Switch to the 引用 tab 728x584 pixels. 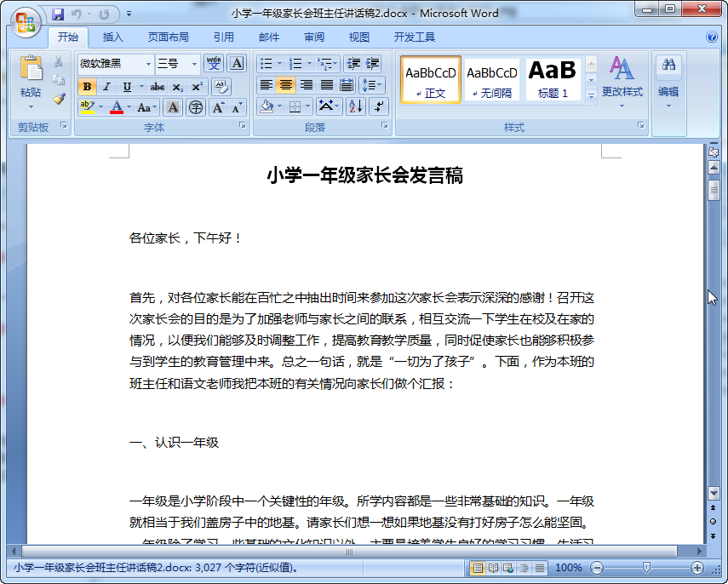pos(223,37)
